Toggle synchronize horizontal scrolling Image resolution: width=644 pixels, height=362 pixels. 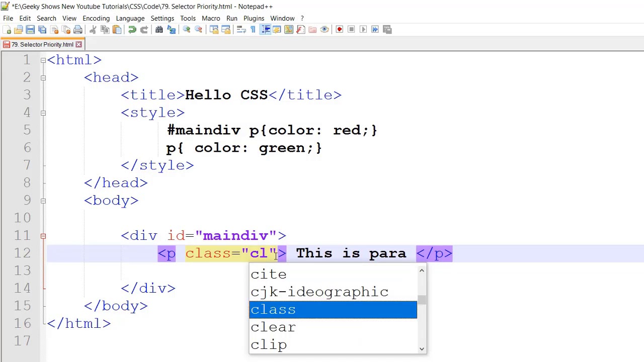pos(225,30)
